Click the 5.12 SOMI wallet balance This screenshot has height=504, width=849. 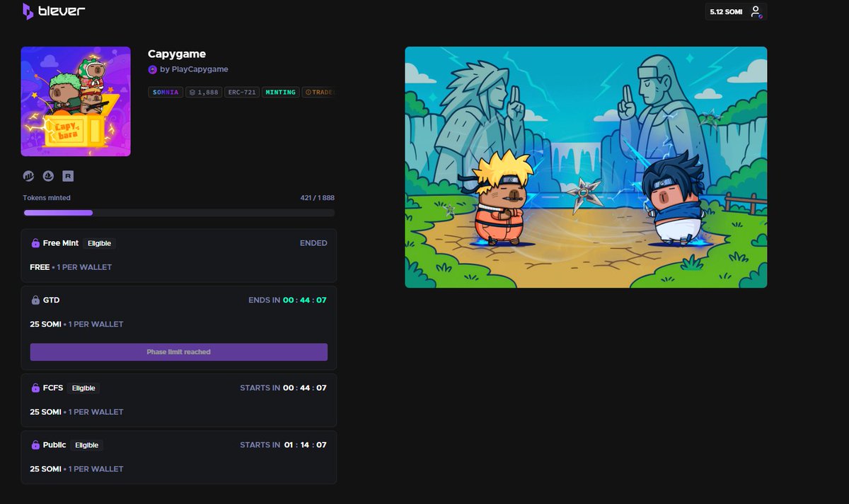726,12
